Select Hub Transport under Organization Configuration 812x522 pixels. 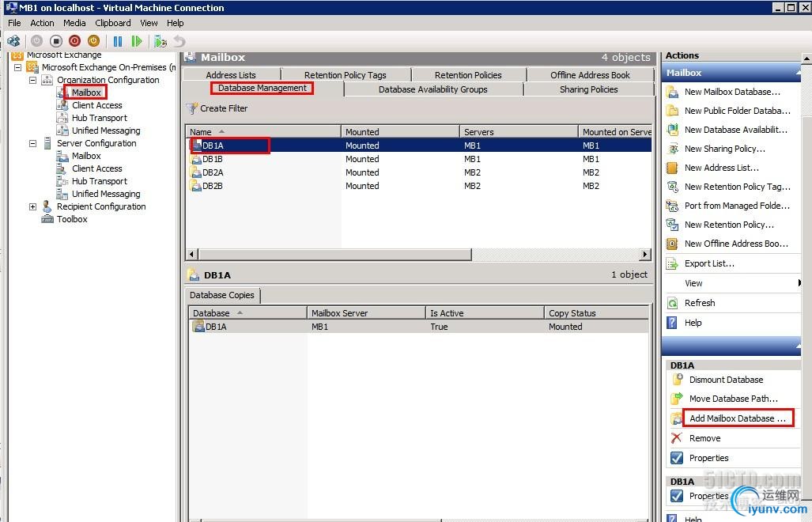(x=99, y=118)
